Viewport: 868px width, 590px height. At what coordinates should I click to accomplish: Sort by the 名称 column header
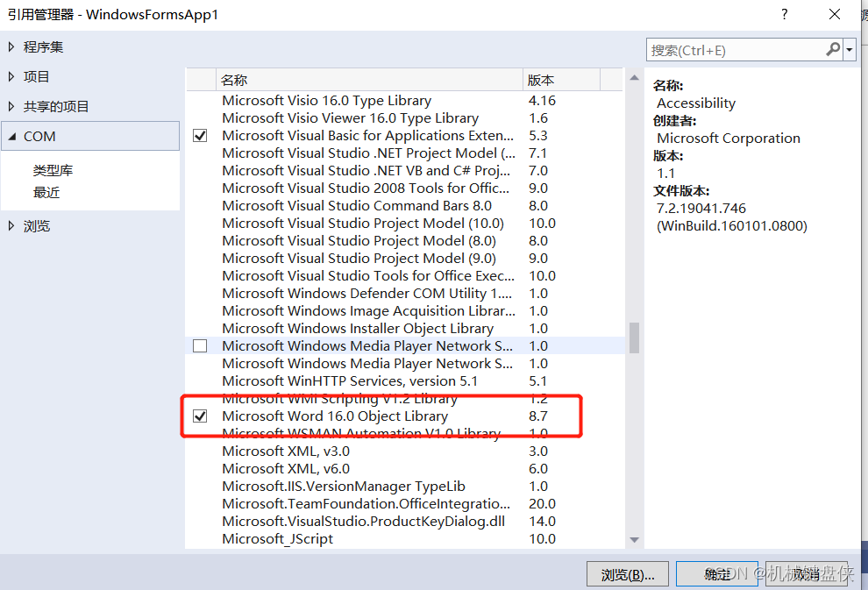369,81
